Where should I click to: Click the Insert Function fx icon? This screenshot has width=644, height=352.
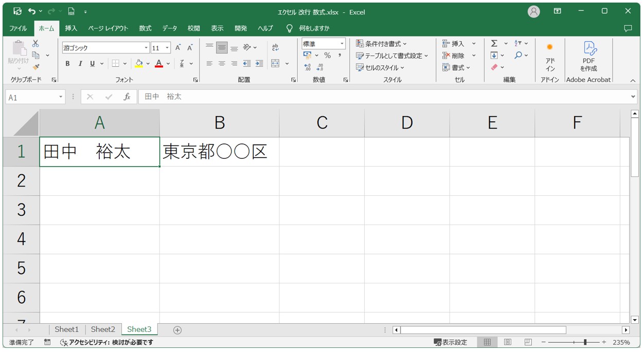127,97
